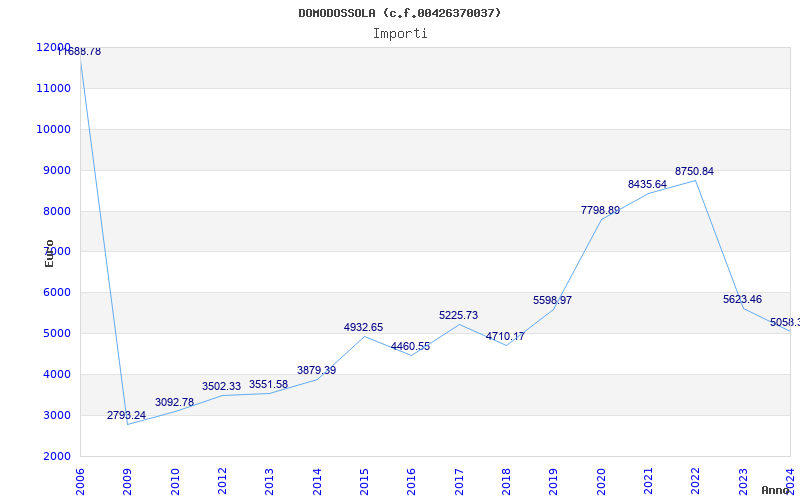The height and width of the screenshot is (500, 800).
Task: Click the 2010 x-axis year label
Action: pyautogui.click(x=175, y=482)
